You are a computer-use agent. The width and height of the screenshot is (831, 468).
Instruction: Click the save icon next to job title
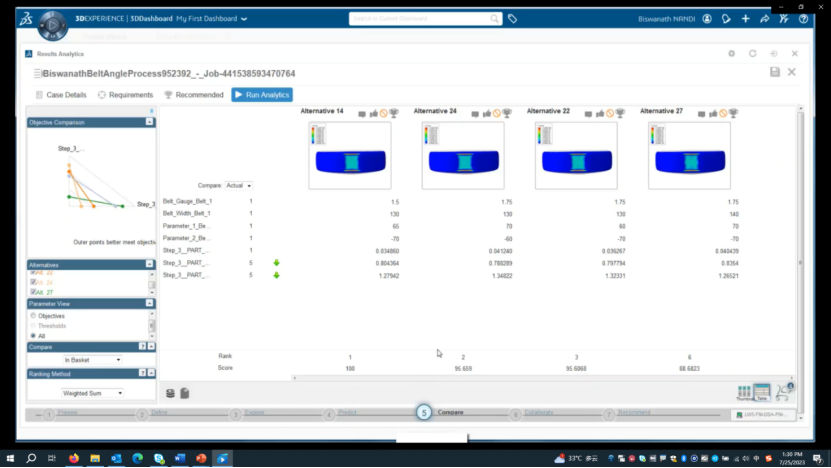[x=775, y=72]
